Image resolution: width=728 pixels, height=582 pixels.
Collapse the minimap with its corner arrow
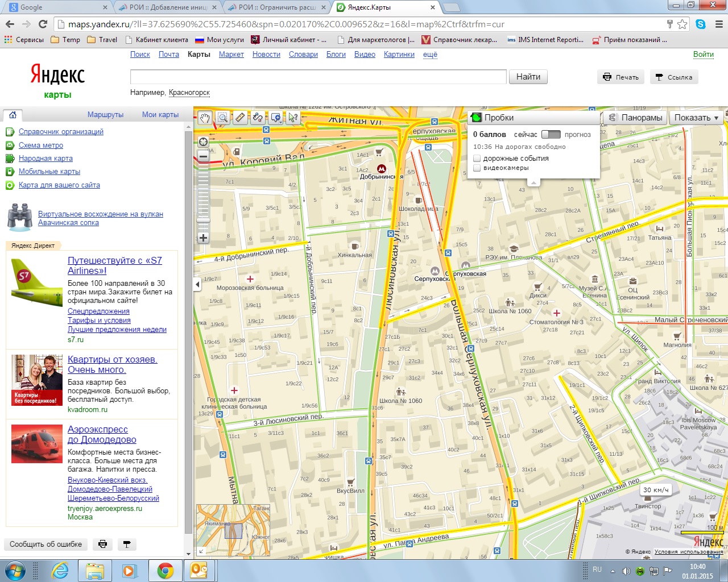coord(201,551)
